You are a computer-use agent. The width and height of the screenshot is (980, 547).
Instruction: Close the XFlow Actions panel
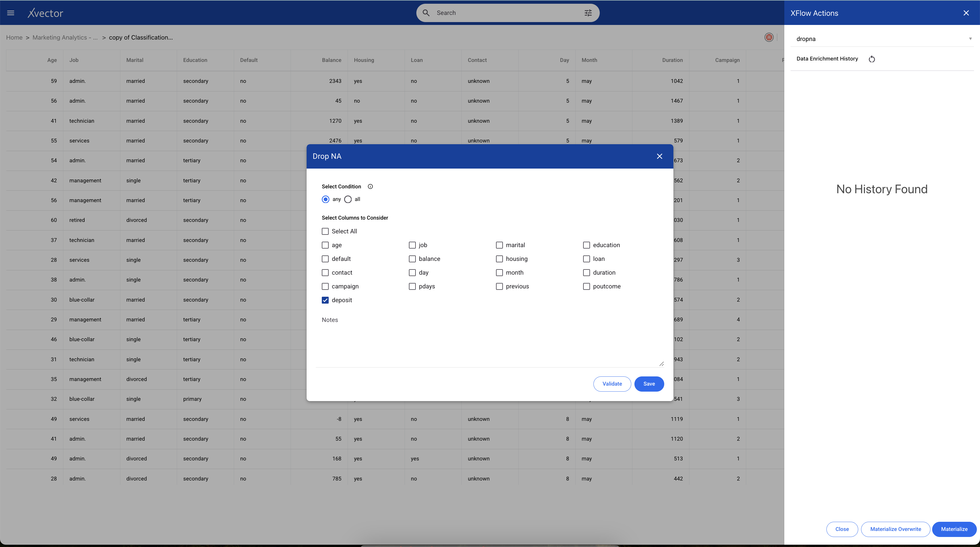click(x=966, y=13)
